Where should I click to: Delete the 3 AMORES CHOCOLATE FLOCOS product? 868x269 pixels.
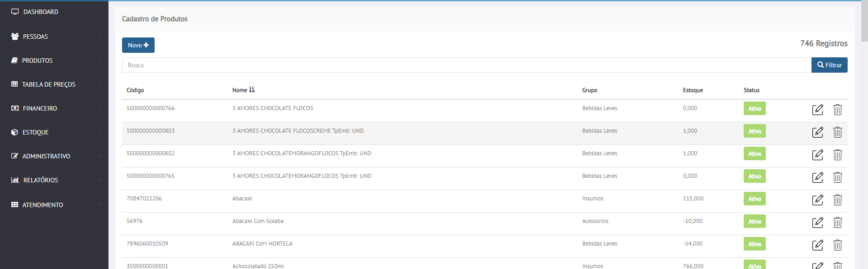click(x=837, y=110)
